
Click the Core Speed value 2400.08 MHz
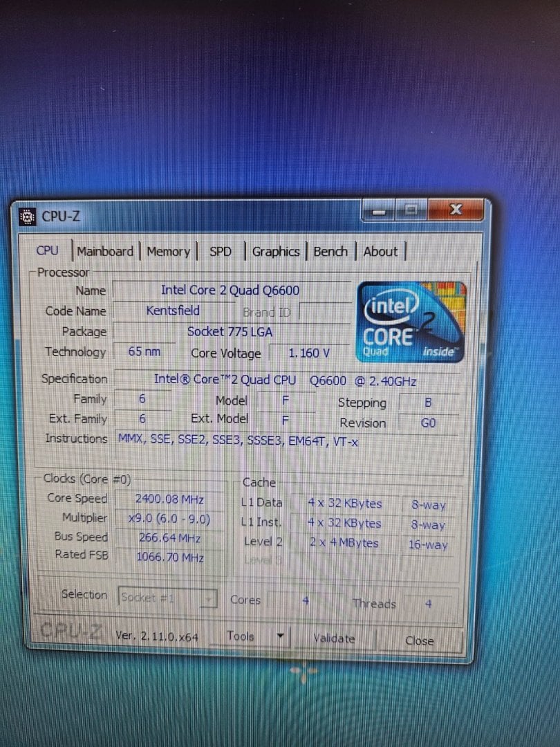click(x=170, y=499)
